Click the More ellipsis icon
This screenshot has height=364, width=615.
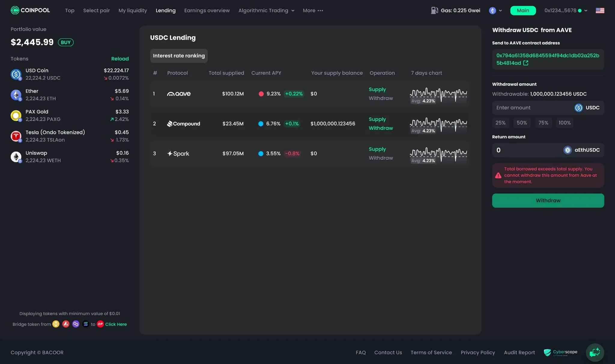[320, 11]
